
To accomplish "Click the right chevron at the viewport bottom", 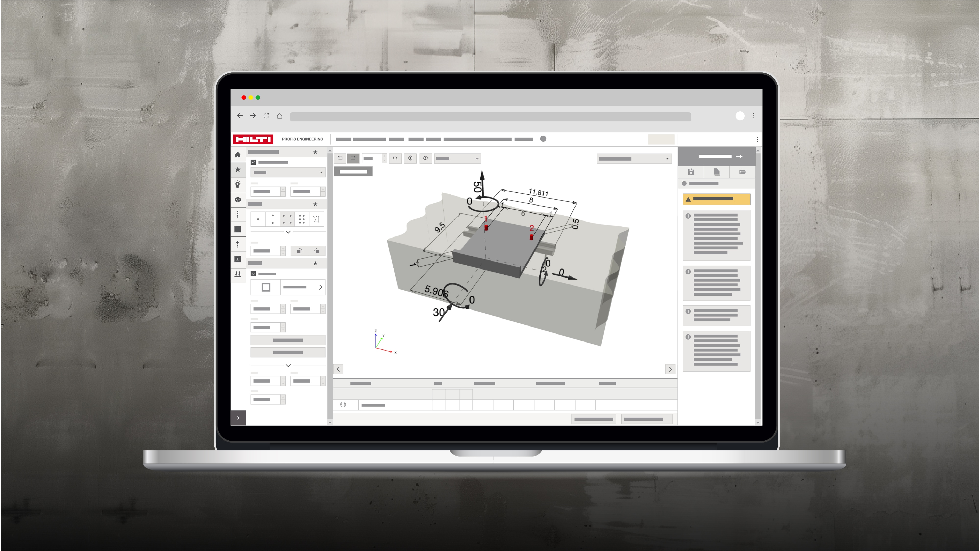I will point(670,369).
